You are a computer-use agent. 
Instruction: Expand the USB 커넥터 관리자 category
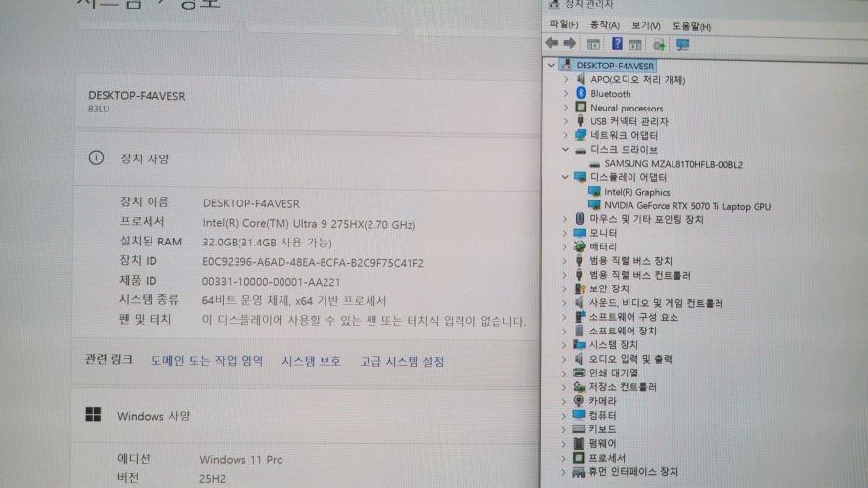point(566,120)
